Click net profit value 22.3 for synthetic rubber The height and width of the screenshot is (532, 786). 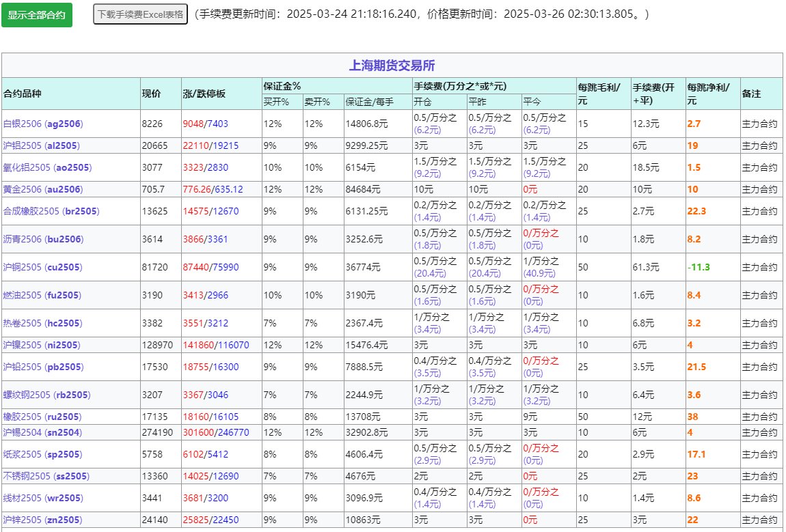(x=696, y=212)
